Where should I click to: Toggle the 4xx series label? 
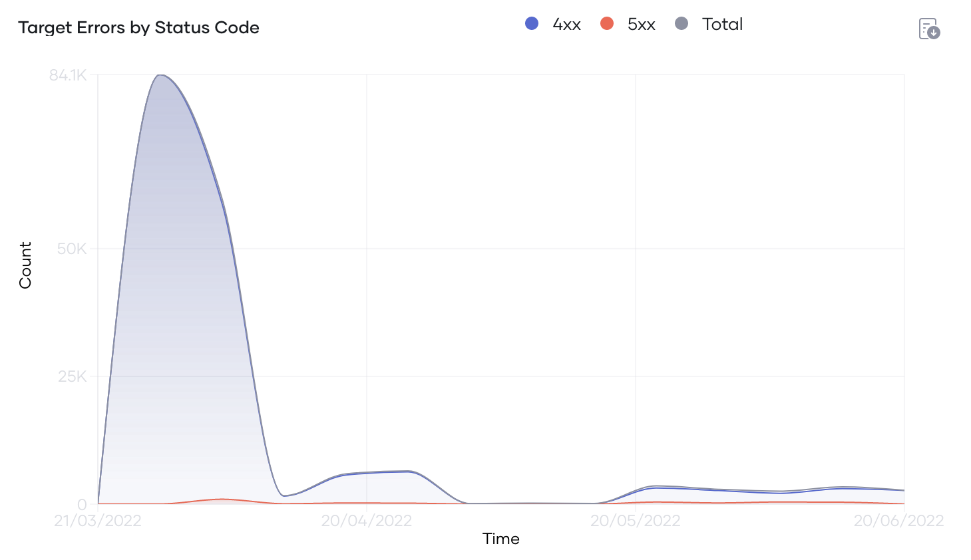[566, 25]
